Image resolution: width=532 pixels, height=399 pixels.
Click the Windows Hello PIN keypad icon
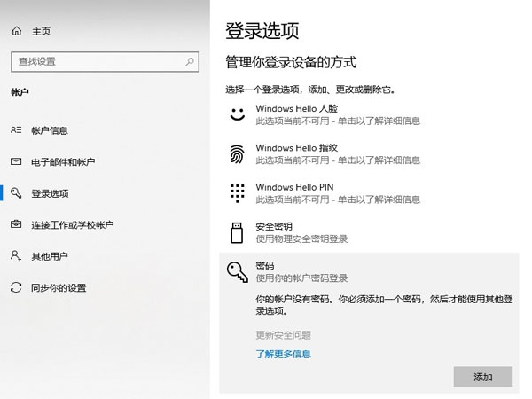coord(236,192)
